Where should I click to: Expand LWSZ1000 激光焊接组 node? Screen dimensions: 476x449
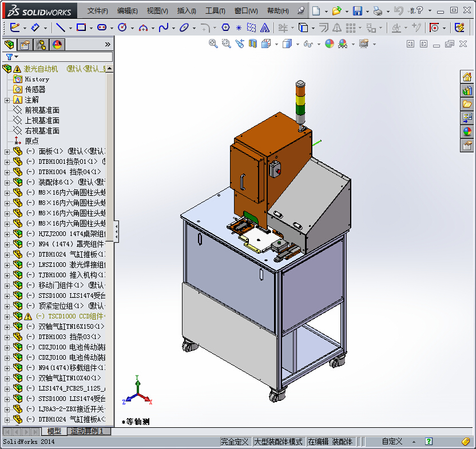click(x=7, y=265)
